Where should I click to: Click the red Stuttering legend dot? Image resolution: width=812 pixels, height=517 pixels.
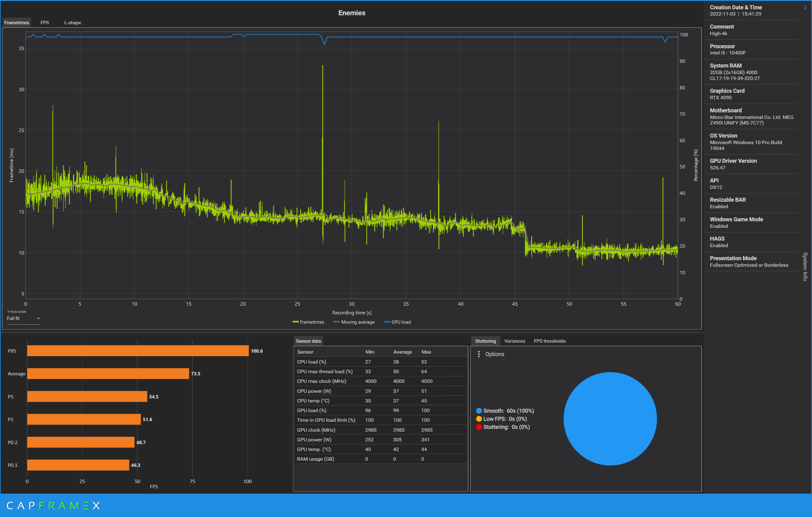point(479,427)
